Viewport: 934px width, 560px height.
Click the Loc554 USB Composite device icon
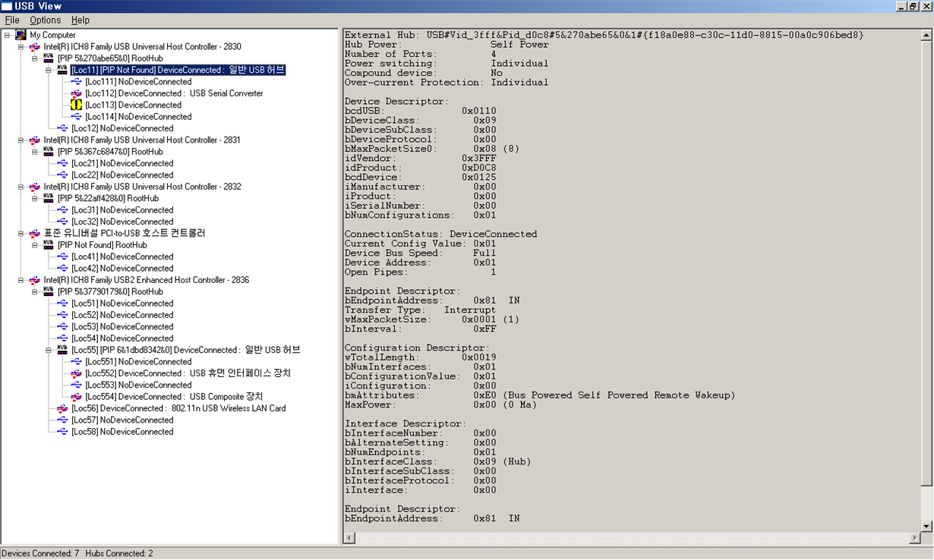coord(76,397)
